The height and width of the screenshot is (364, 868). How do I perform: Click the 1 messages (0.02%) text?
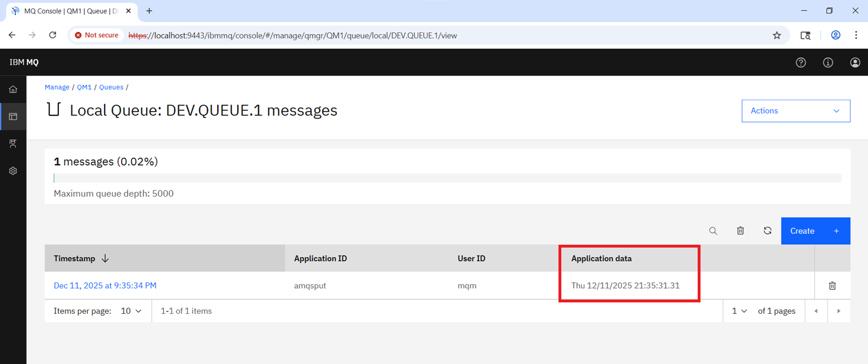[x=106, y=162]
